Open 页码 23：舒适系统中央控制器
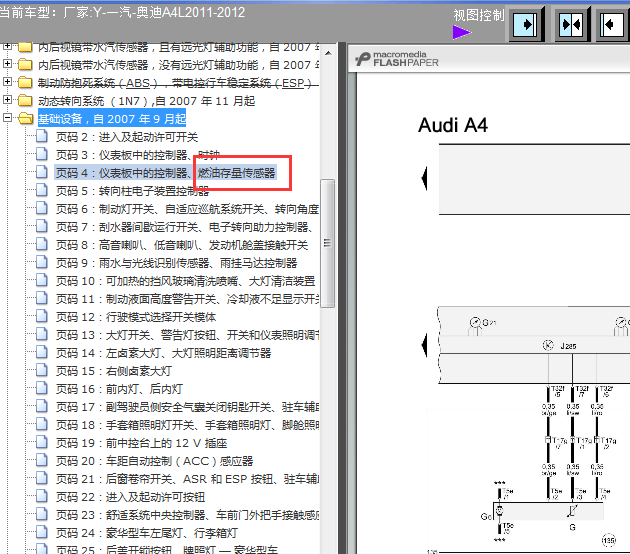This screenshot has width=630, height=554. click(x=187, y=515)
